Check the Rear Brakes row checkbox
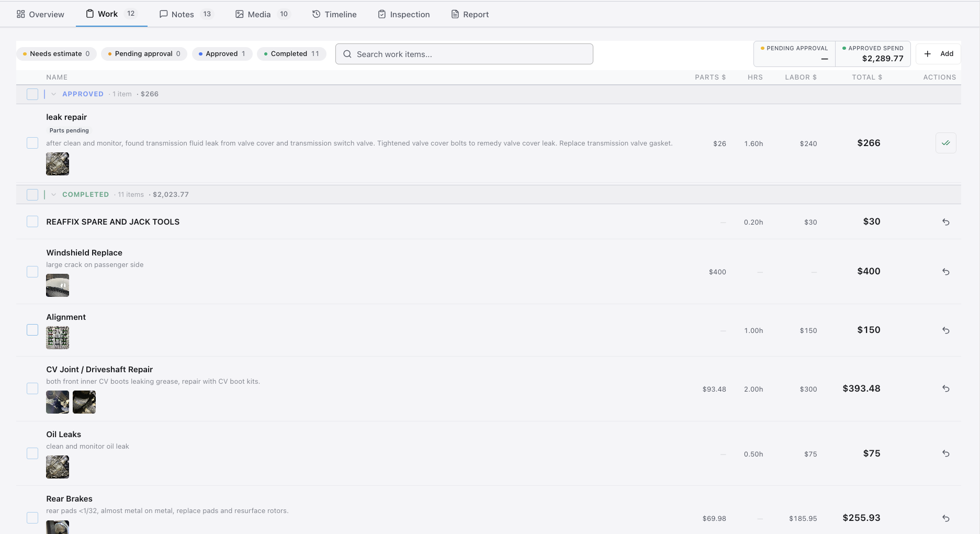 tap(32, 518)
